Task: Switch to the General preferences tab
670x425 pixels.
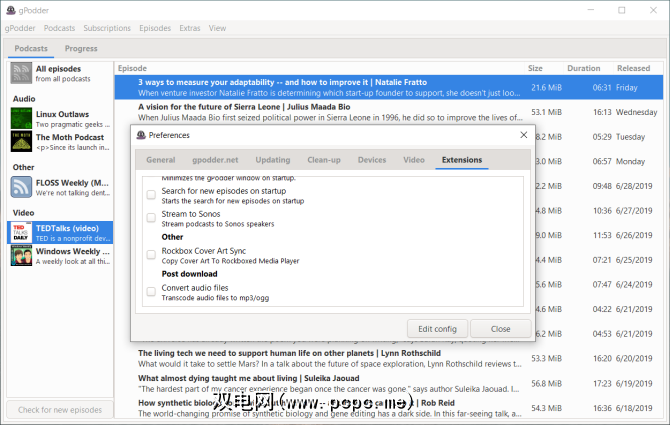Action: point(161,160)
